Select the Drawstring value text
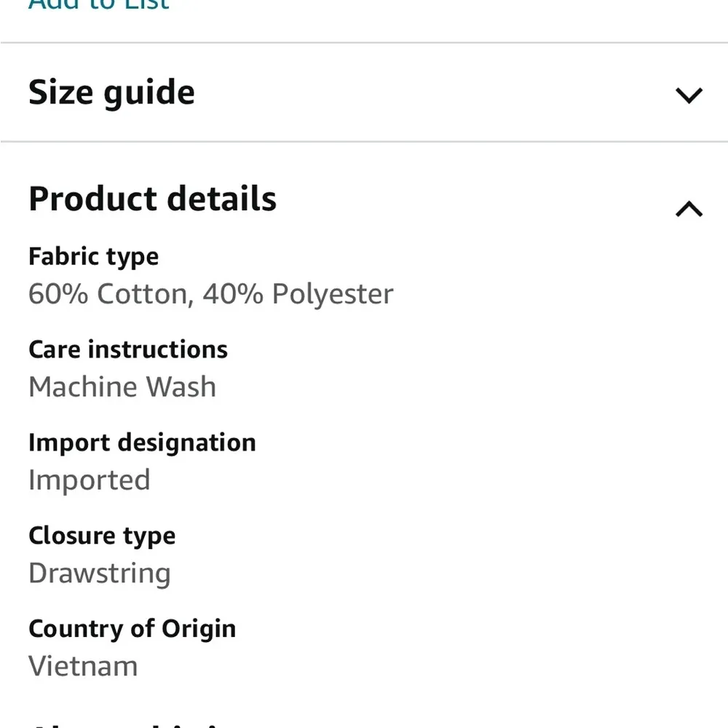The height and width of the screenshot is (728, 728). click(x=99, y=573)
